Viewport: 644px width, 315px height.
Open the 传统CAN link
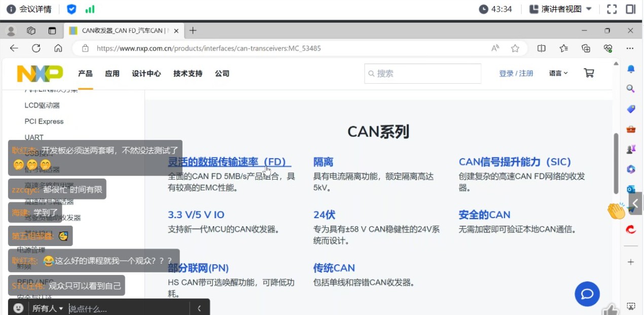click(x=334, y=268)
